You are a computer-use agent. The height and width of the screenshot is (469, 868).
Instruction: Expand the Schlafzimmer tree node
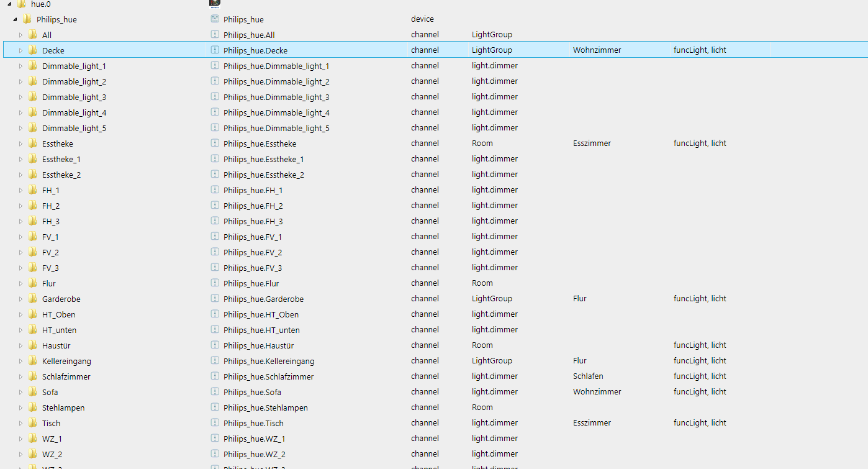tap(20, 376)
